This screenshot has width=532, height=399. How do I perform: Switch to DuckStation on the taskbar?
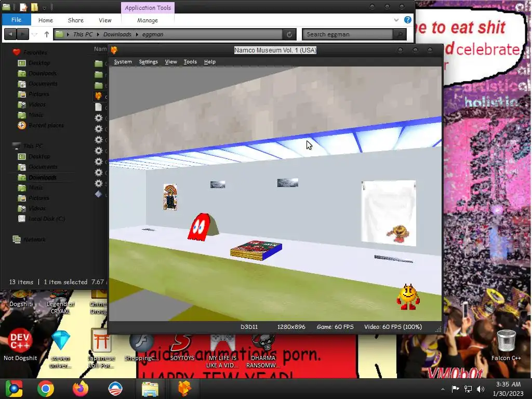184,389
